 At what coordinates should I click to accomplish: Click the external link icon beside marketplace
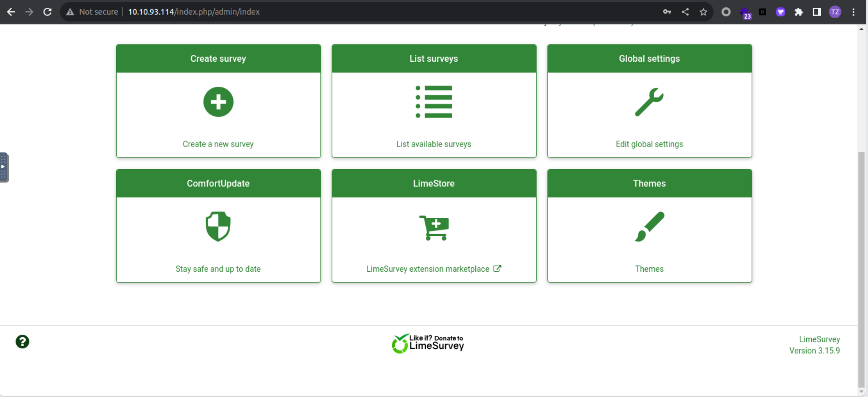497,269
